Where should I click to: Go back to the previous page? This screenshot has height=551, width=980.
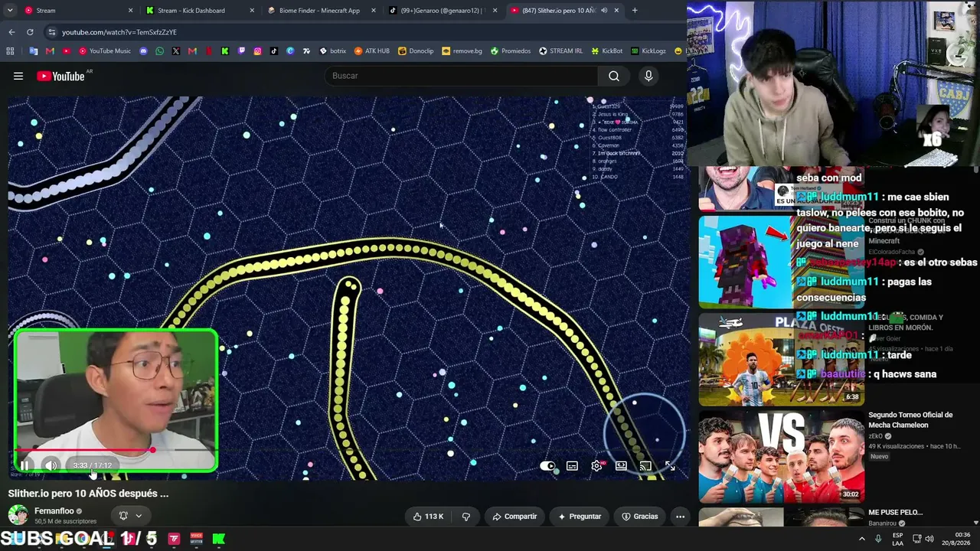click(11, 32)
